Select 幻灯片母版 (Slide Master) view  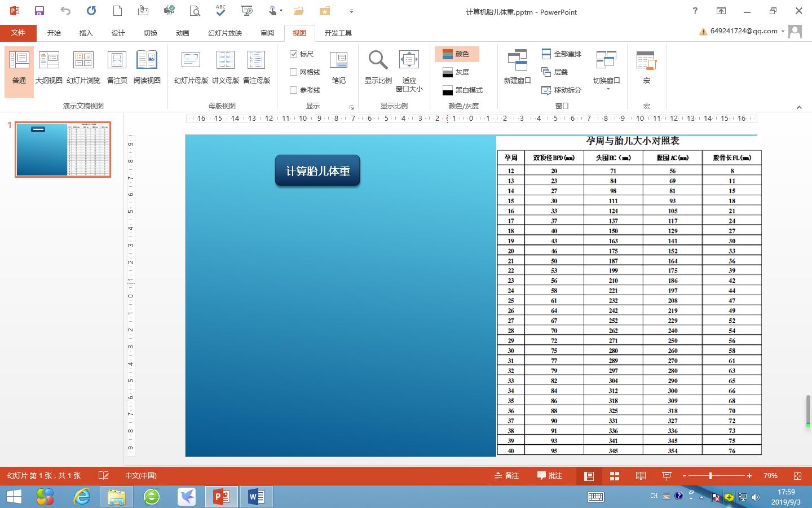191,67
